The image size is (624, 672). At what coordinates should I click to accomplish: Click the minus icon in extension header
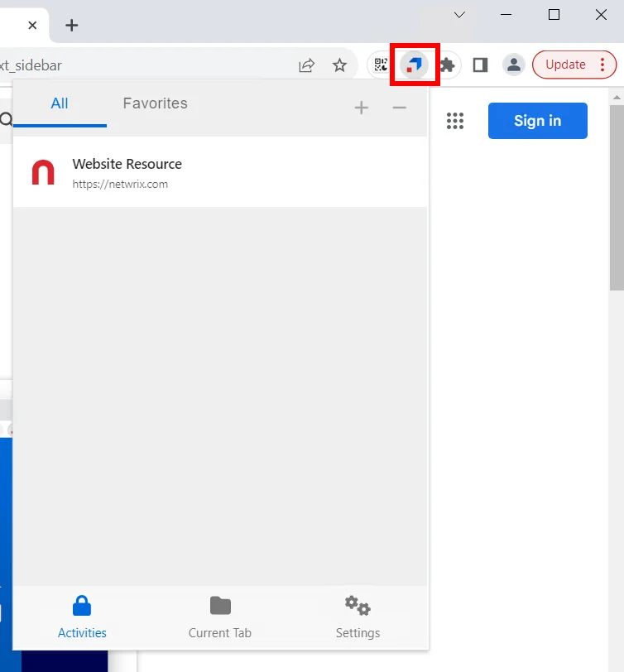pyautogui.click(x=399, y=108)
